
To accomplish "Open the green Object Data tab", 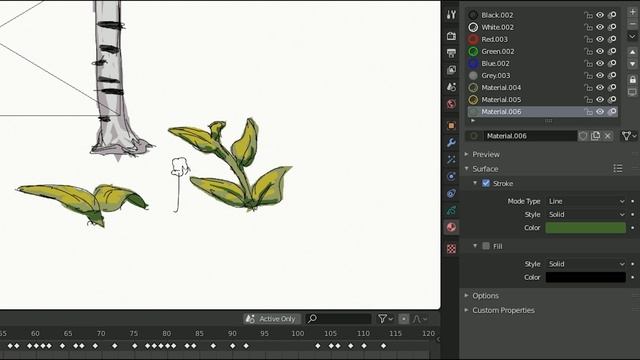I will 451,210.
